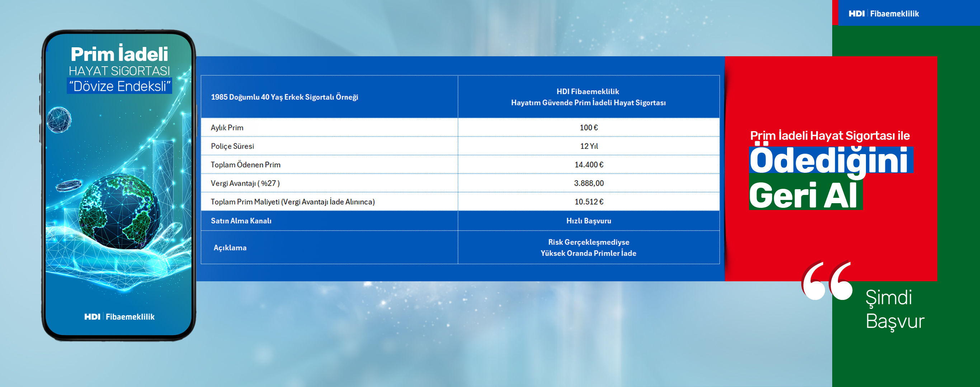Click the HDI Fibaemeklilik logo at top right
Viewport: 980px width, 387px height.
pos(884,14)
